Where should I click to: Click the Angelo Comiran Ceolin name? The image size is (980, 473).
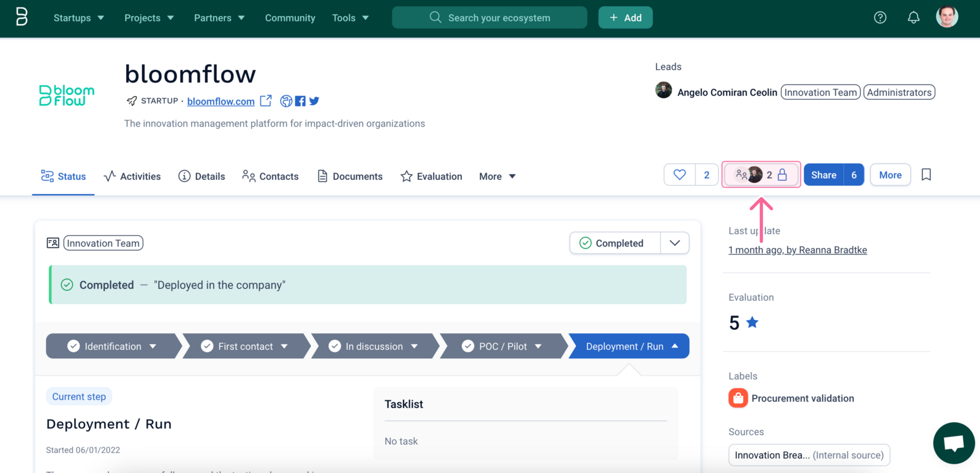coord(727,92)
